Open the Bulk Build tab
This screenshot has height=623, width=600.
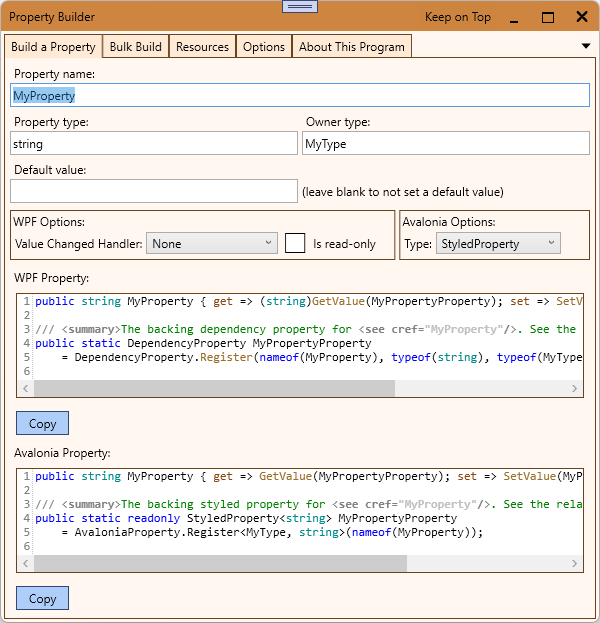135,46
